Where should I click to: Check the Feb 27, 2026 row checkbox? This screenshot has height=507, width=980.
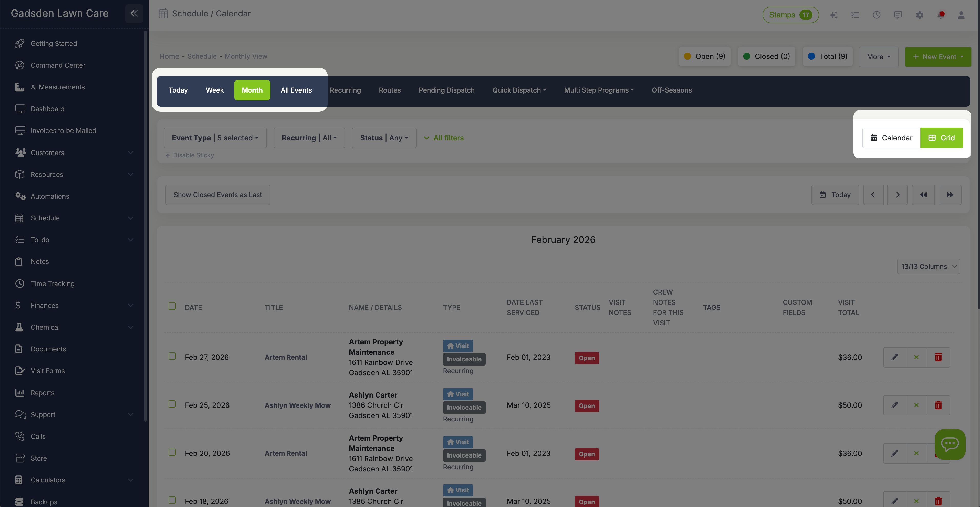point(172,356)
